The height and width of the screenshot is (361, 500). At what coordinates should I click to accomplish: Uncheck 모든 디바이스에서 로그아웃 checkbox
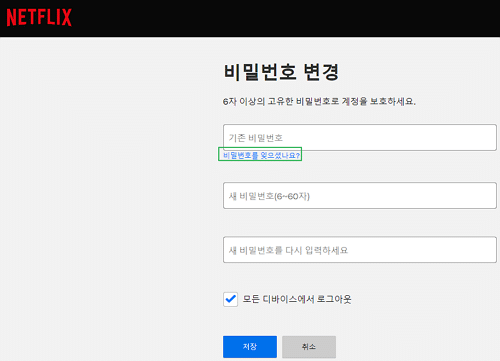[x=230, y=299]
